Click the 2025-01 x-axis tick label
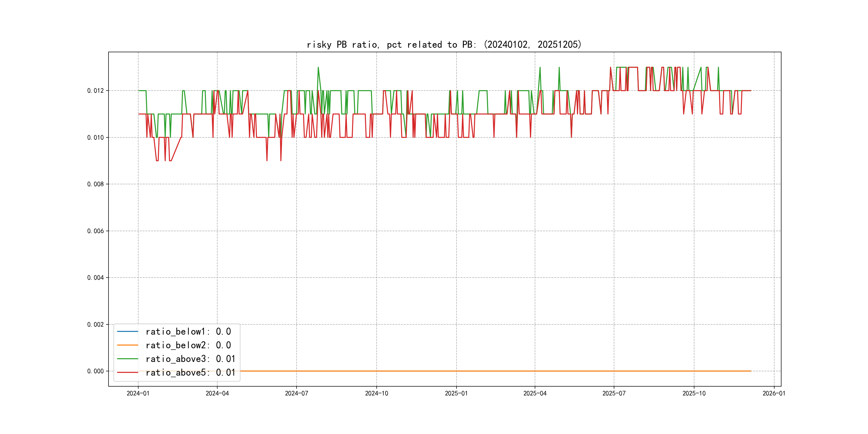Screen dimensions: 868x434 pyautogui.click(x=456, y=394)
